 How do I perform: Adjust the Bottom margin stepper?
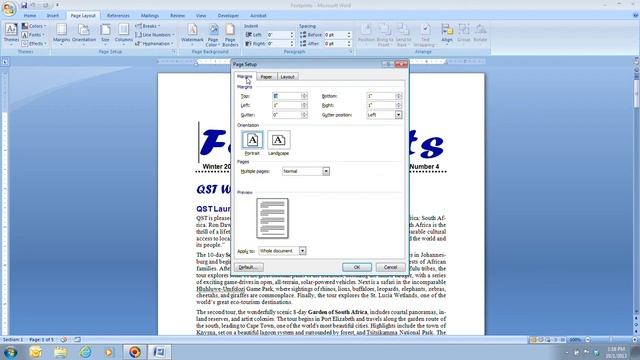[x=399, y=96]
